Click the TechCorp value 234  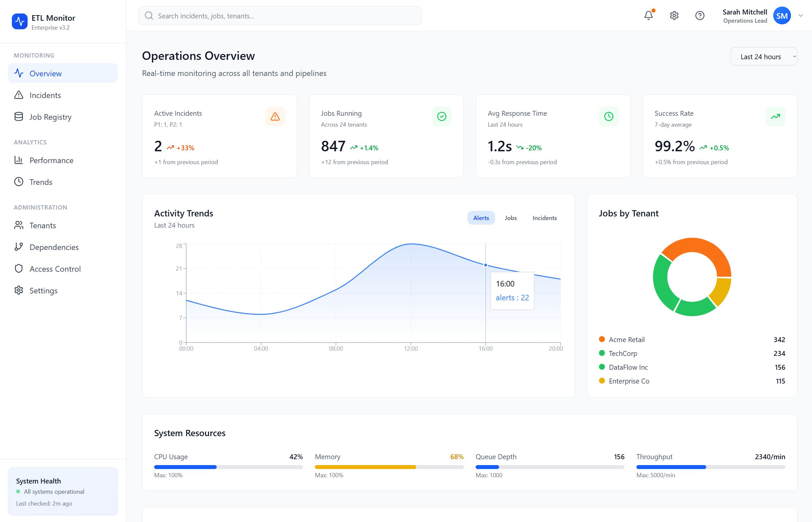click(779, 353)
